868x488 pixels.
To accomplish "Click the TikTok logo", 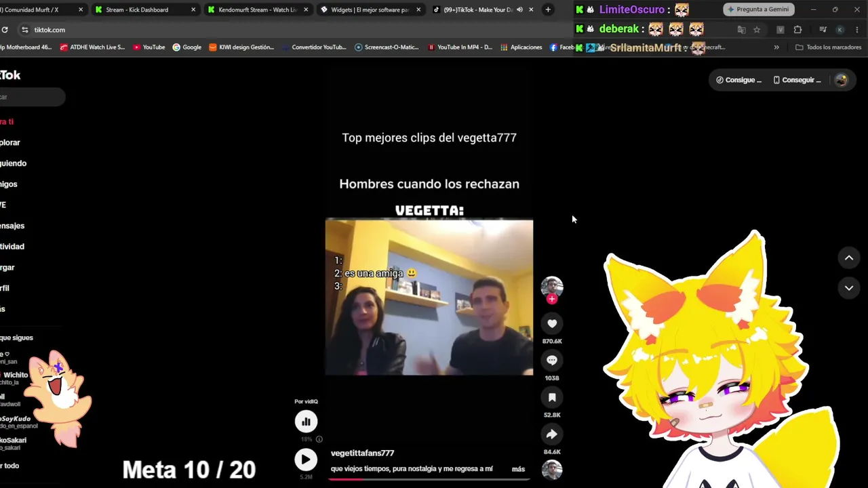I will 10,75.
